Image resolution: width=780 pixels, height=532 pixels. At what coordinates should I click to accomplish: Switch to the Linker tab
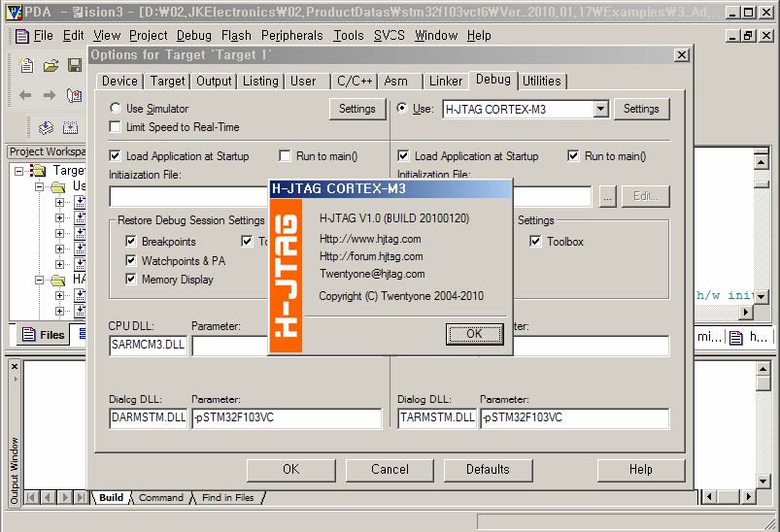click(446, 81)
